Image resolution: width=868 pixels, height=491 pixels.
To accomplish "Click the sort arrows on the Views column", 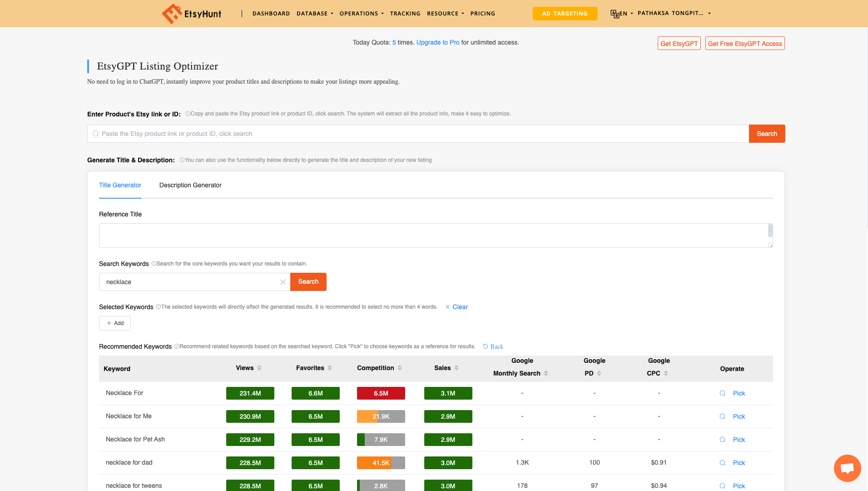I will click(259, 368).
